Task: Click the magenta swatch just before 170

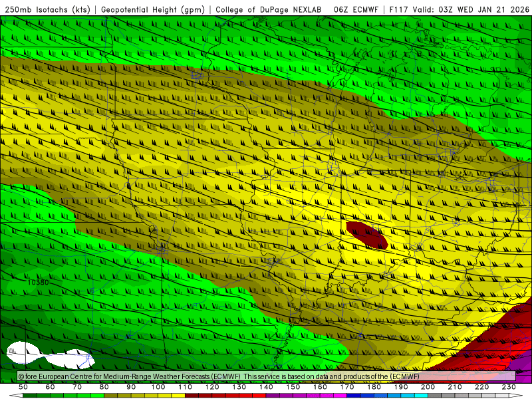Action: click(x=340, y=396)
